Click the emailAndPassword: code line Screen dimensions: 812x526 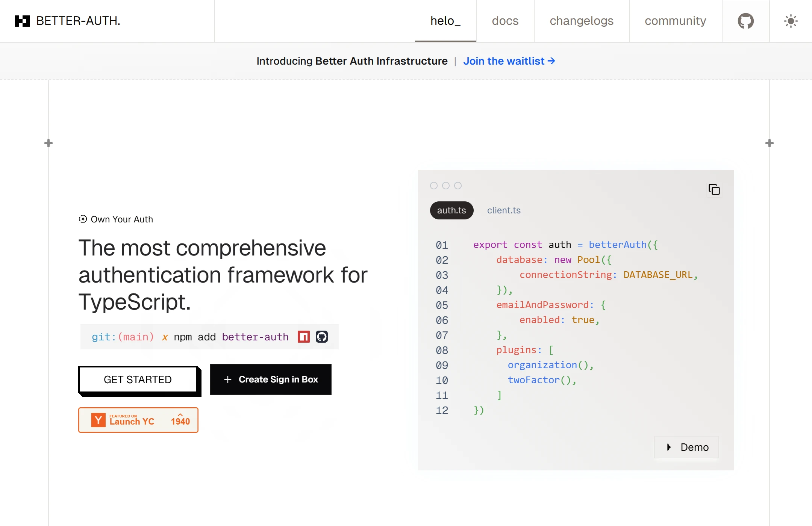click(x=551, y=305)
